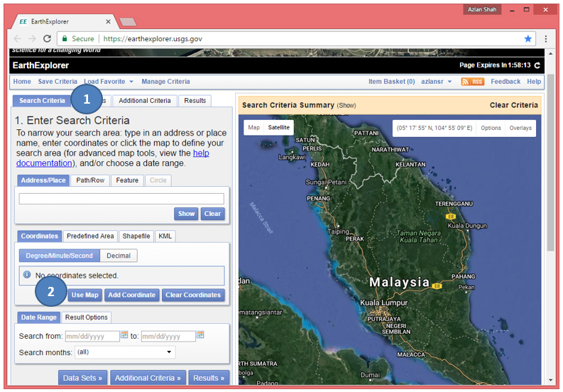Open the Search Criteria tab
This screenshot has height=392, width=563.
[x=42, y=101]
